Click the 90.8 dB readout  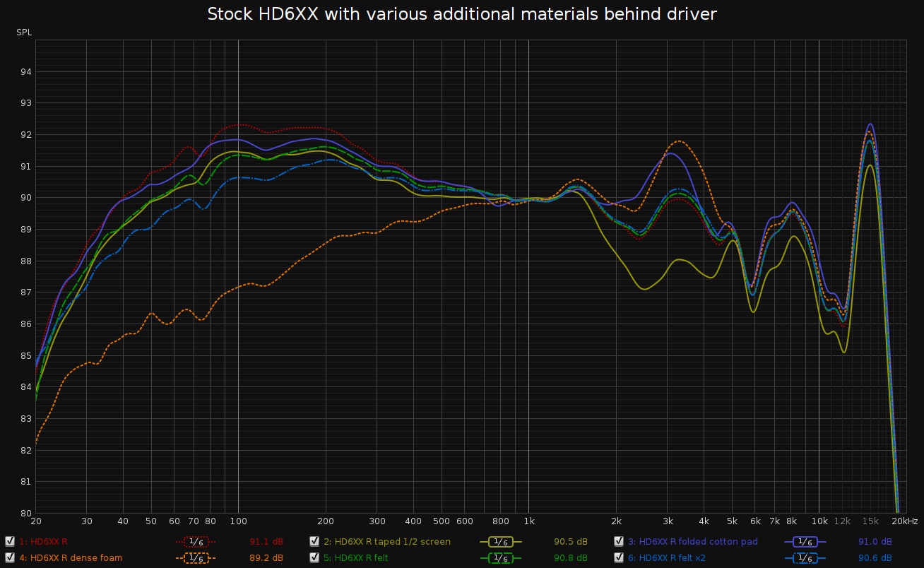pos(571,558)
